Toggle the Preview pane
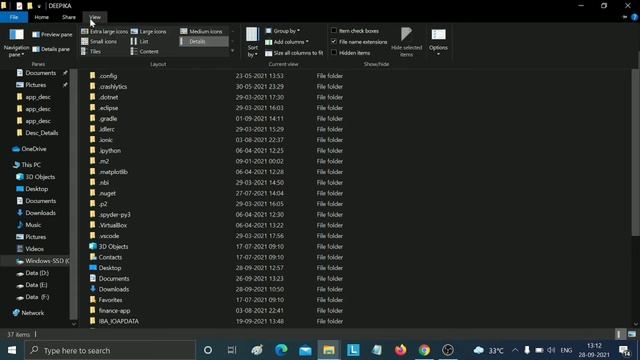Image resolution: width=640 pixels, height=360 pixels. (52, 35)
